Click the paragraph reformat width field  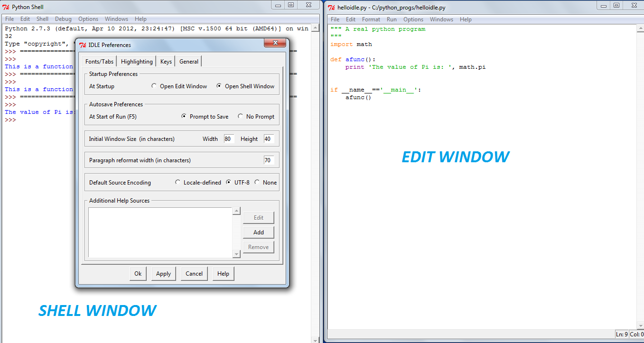point(269,160)
